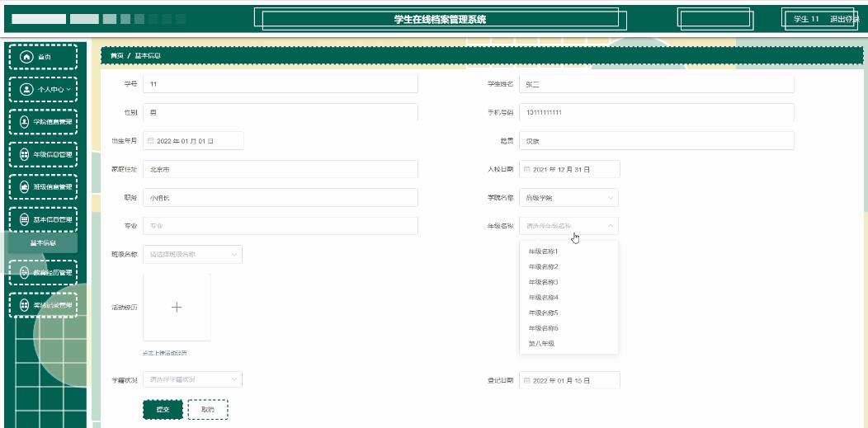
Task: Click the calendar icon in 登记日期 field
Action: [527, 380]
